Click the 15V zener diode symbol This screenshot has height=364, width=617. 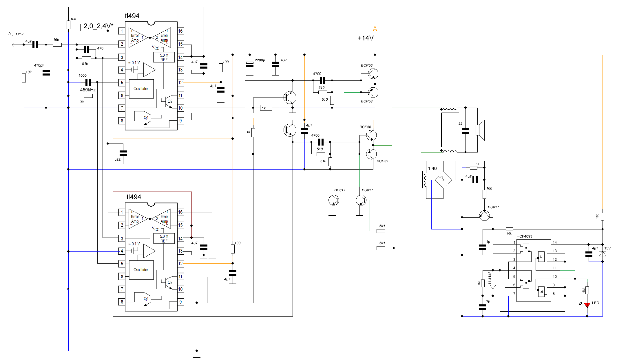pyautogui.click(x=603, y=253)
